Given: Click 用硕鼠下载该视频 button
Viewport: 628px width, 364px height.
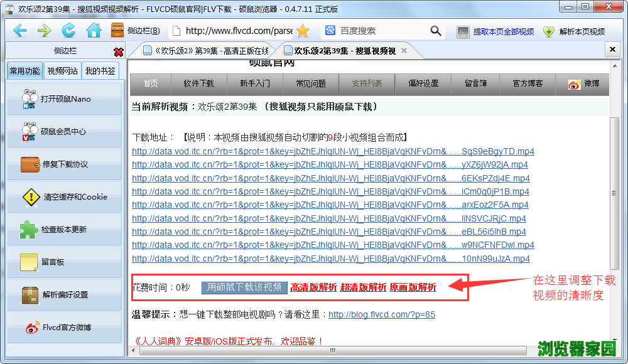Looking at the screenshot, I should click(244, 287).
